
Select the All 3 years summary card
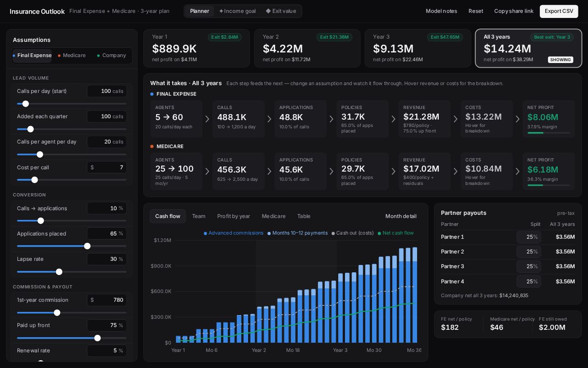click(529, 48)
